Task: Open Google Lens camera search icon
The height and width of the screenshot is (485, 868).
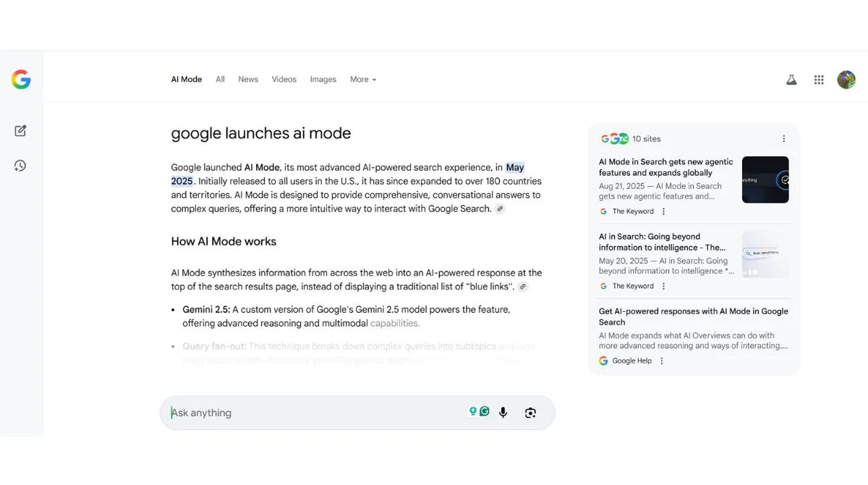Action: coord(530,413)
